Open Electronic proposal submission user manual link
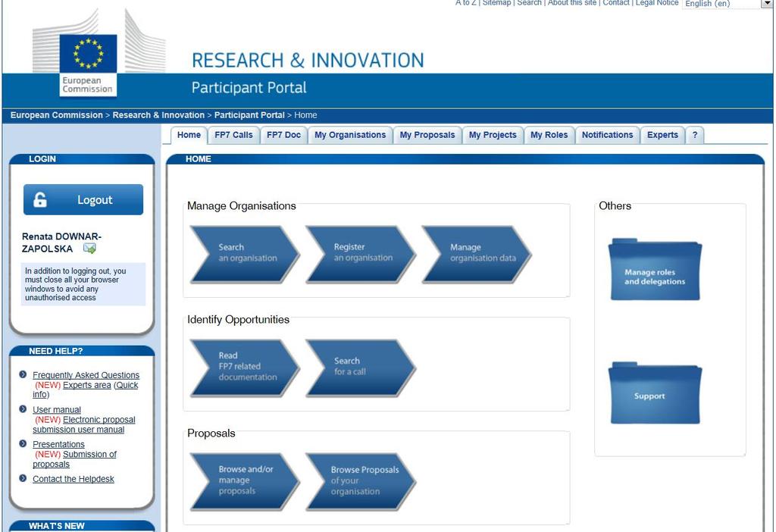 pos(84,424)
